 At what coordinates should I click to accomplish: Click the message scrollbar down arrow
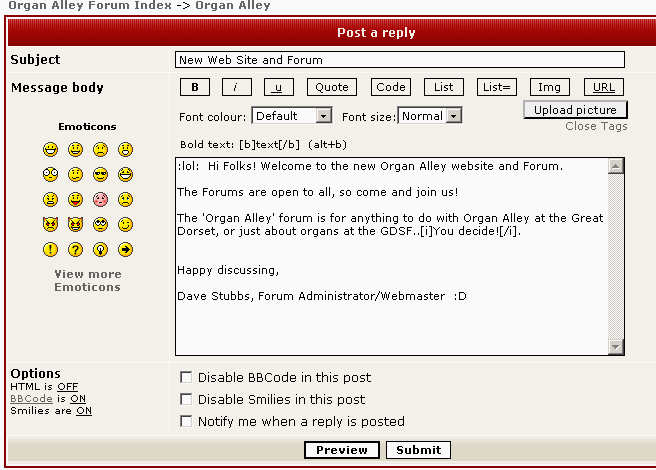click(616, 347)
